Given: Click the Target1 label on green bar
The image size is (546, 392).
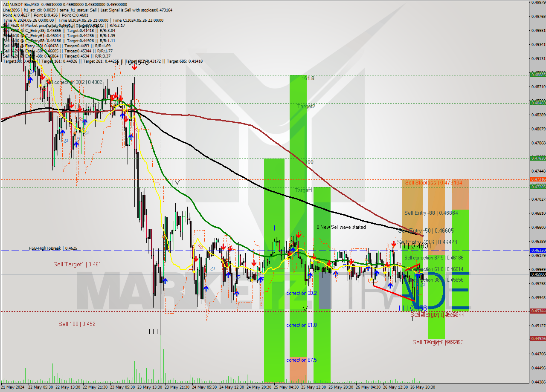Looking at the screenshot, I should pyautogui.click(x=303, y=190).
